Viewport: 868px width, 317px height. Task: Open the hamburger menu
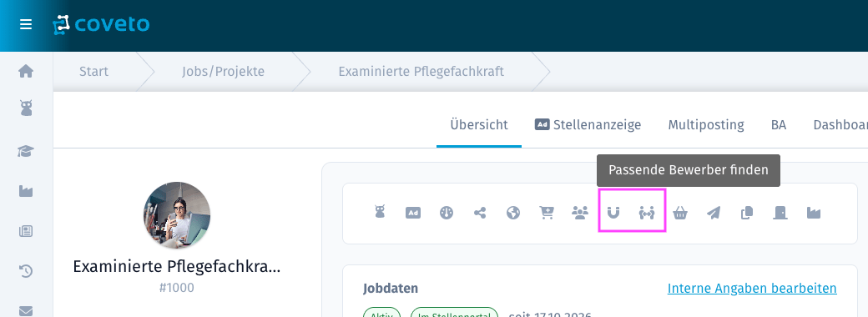pyautogui.click(x=26, y=25)
